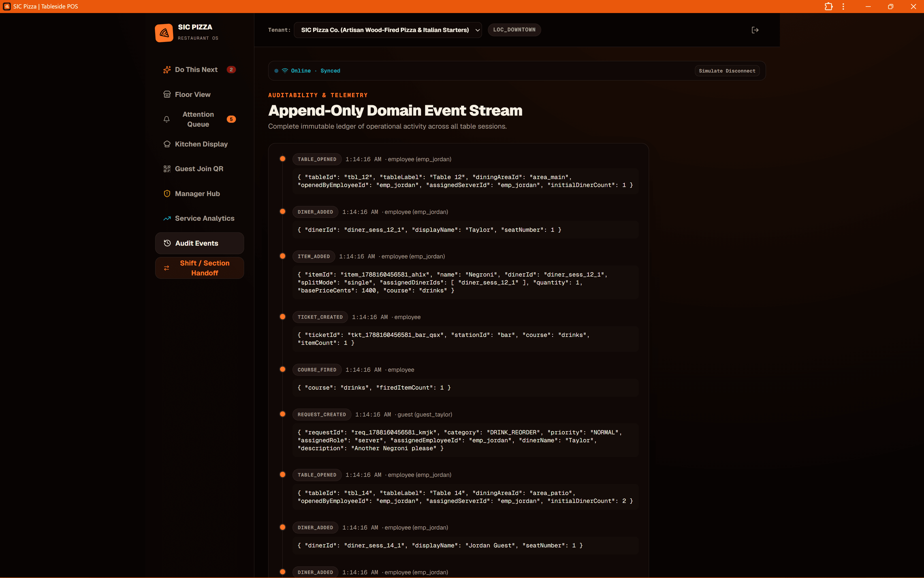Click the Table 14 TABLE_OPENED payload
This screenshot has height=578, width=924.
465,497
